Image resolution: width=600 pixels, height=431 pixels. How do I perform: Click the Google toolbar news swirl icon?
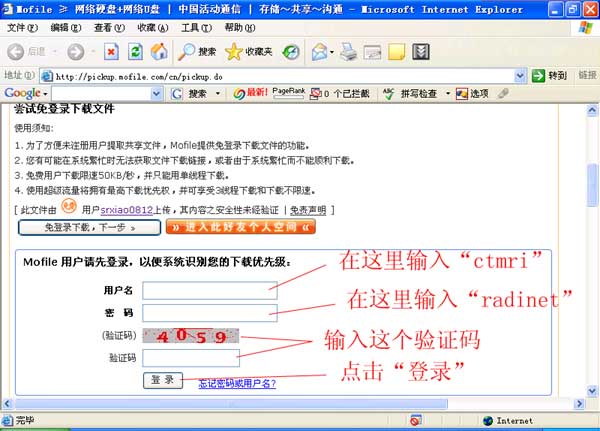click(x=239, y=93)
